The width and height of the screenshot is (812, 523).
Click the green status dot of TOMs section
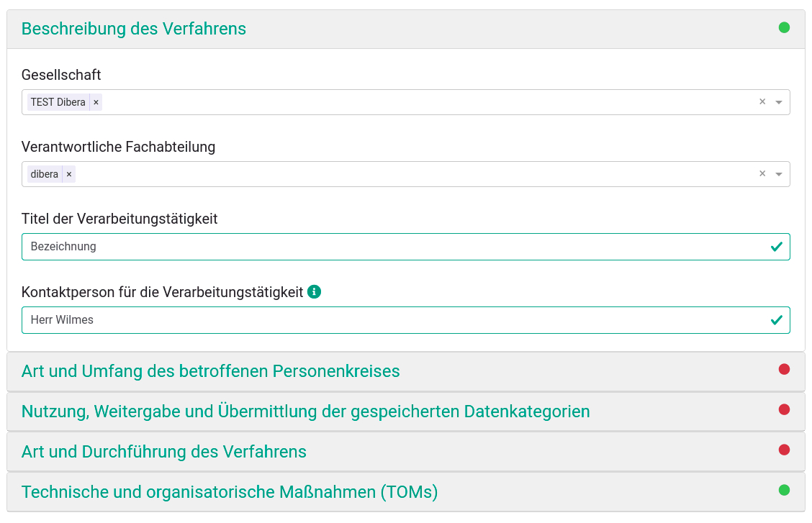[x=784, y=490]
